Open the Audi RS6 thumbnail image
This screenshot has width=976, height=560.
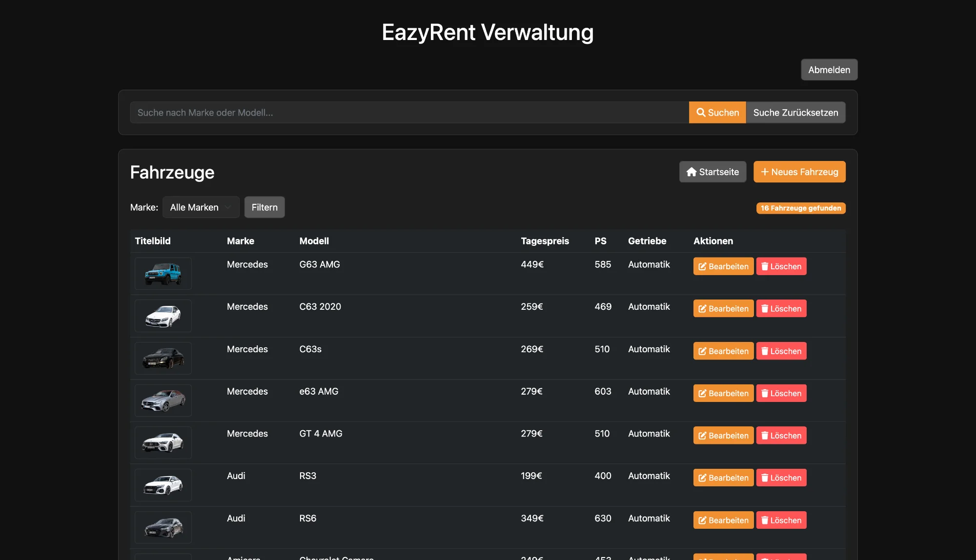pos(163,527)
